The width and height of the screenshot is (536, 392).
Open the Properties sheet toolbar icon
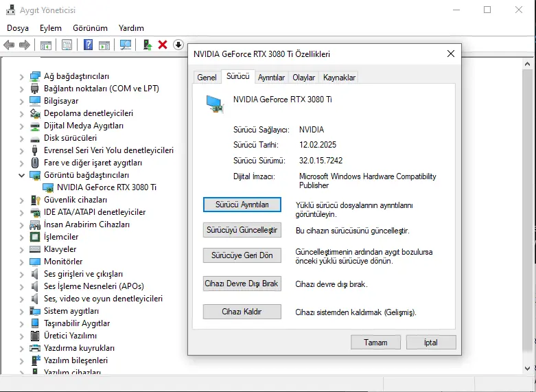[x=67, y=45]
